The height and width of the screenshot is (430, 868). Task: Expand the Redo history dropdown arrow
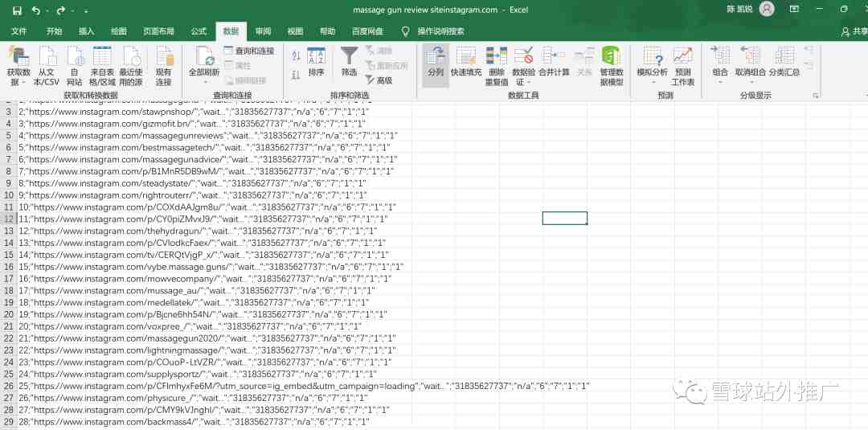[72, 10]
